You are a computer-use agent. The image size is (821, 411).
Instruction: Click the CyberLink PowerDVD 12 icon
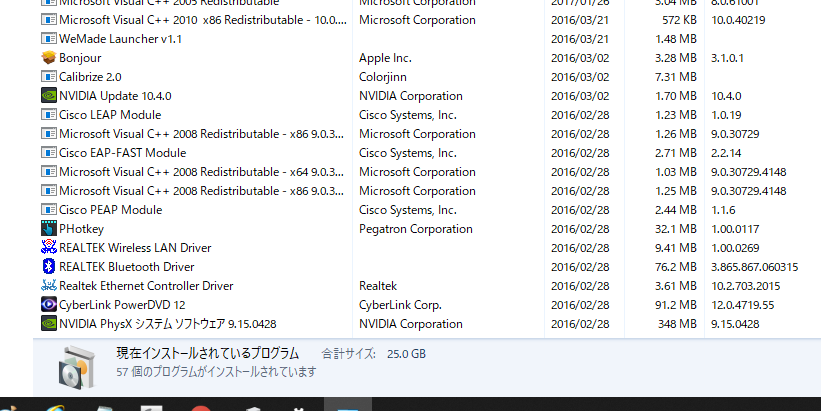49,305
